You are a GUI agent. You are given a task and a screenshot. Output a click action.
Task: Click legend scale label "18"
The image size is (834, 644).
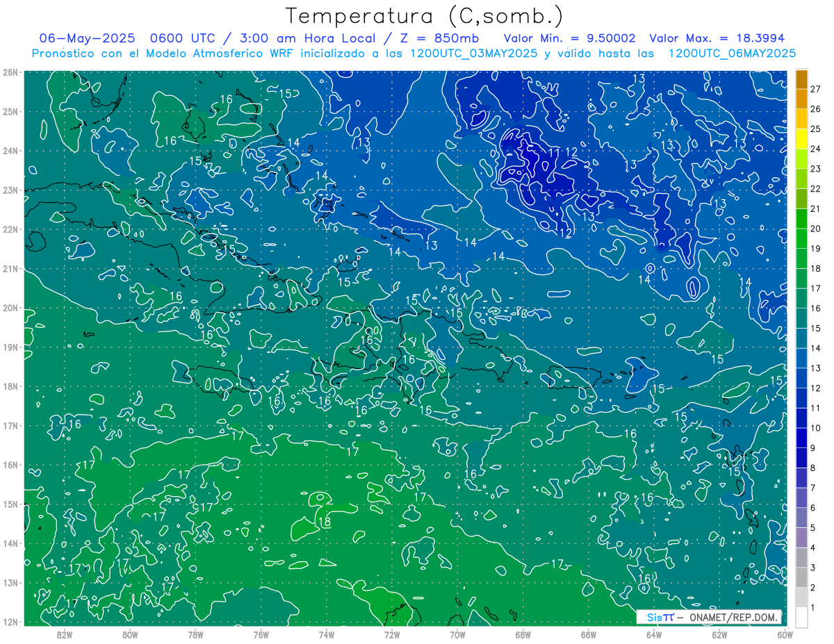816,268
